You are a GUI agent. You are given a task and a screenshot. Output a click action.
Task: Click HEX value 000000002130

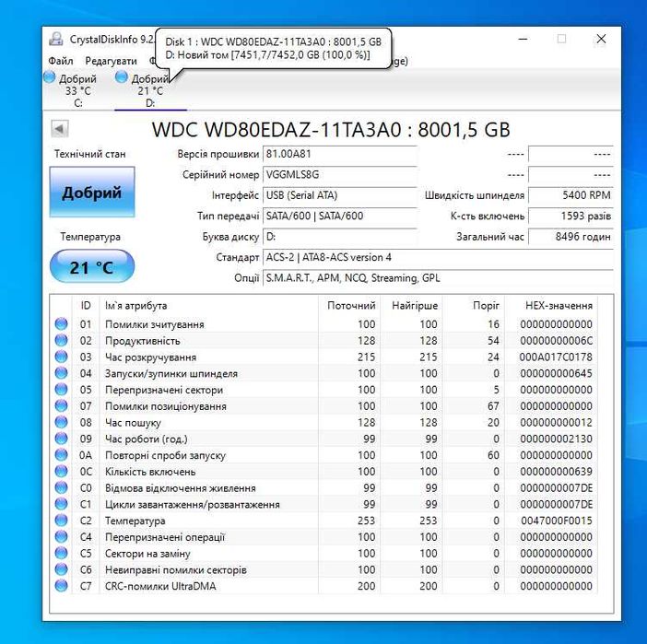556,439
